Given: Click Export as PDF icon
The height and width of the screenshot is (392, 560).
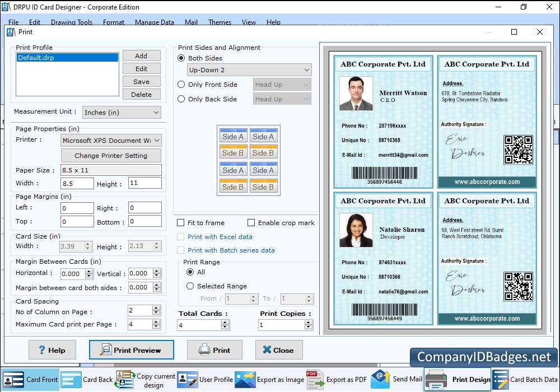Looking at the screenshot, I should [315, 380].
